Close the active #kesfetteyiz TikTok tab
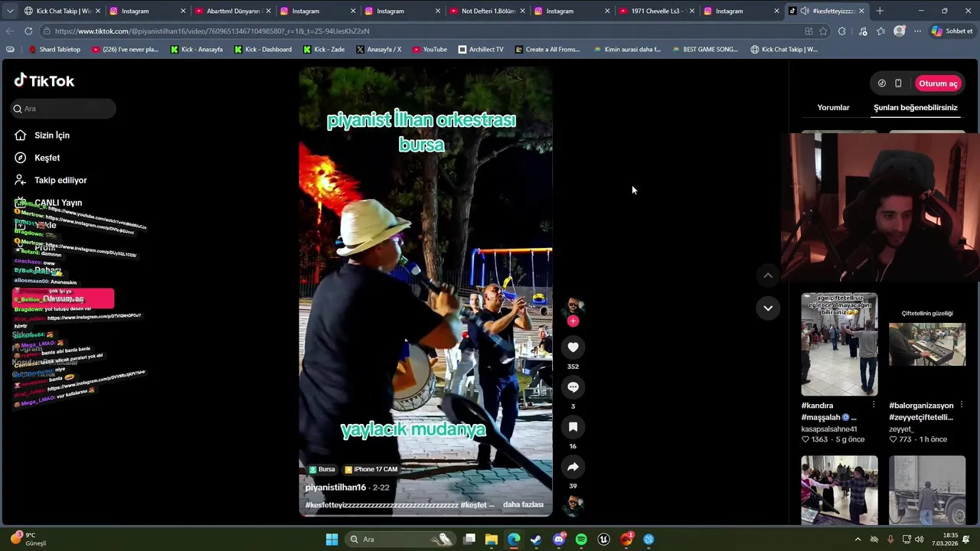 click(861, 11)
